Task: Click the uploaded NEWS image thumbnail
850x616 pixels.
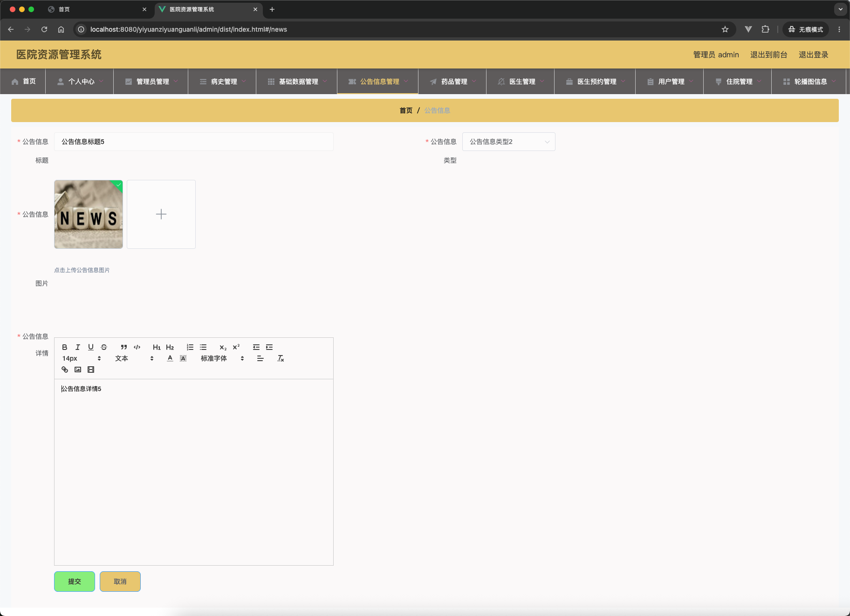Action: click(x=89, y=214)
